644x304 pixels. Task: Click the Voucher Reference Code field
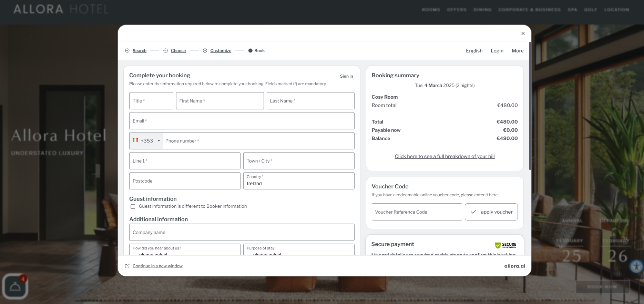click(x=417, y=212)
